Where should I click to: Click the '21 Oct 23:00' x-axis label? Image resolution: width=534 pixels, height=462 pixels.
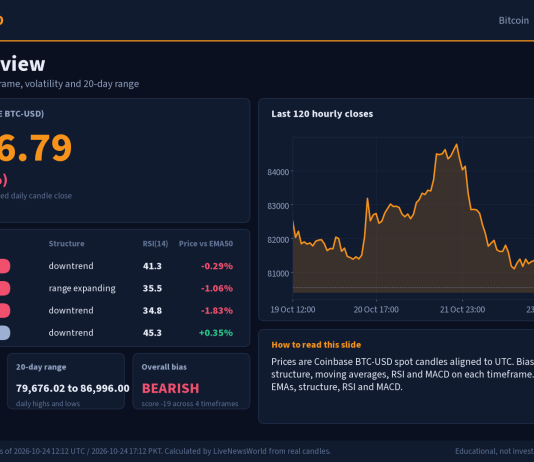tap(462, 309)
